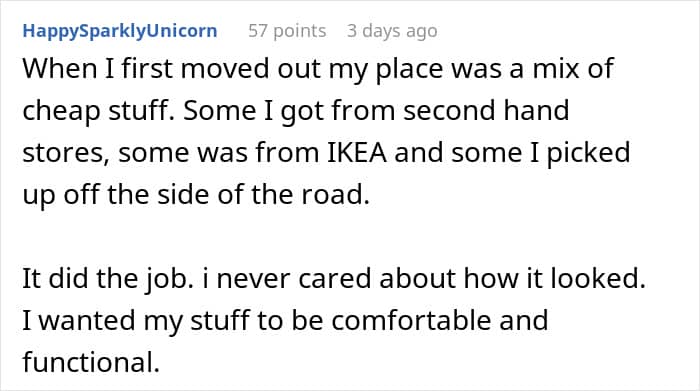Click 'i never cared about how it looked.'
Image resolution: width=700 pixels, height=391 pixels.
[424, 279]
